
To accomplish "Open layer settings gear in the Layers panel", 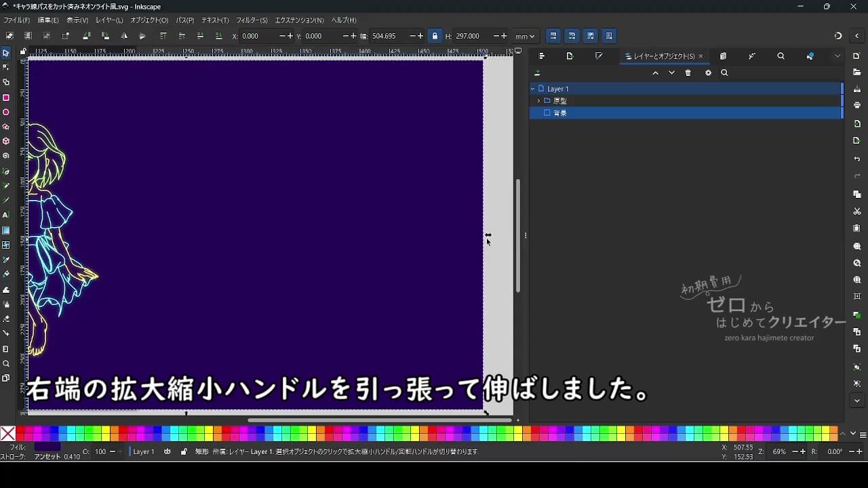I will tap(708, 73).
